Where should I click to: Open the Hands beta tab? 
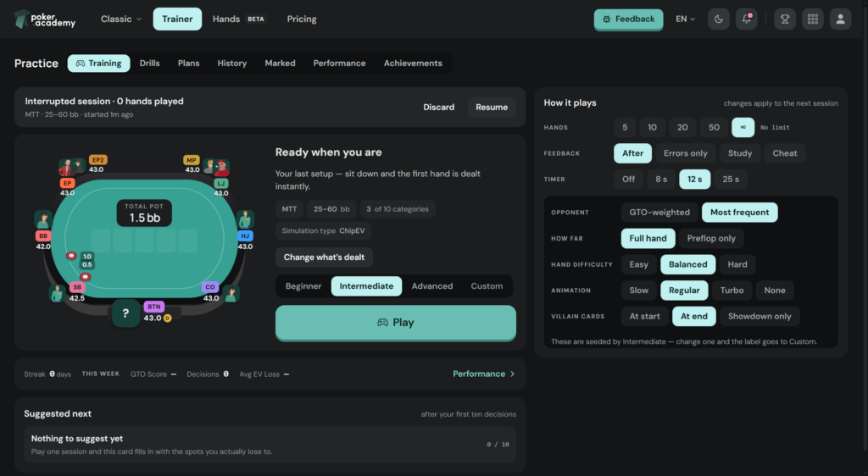pos(239,19)
